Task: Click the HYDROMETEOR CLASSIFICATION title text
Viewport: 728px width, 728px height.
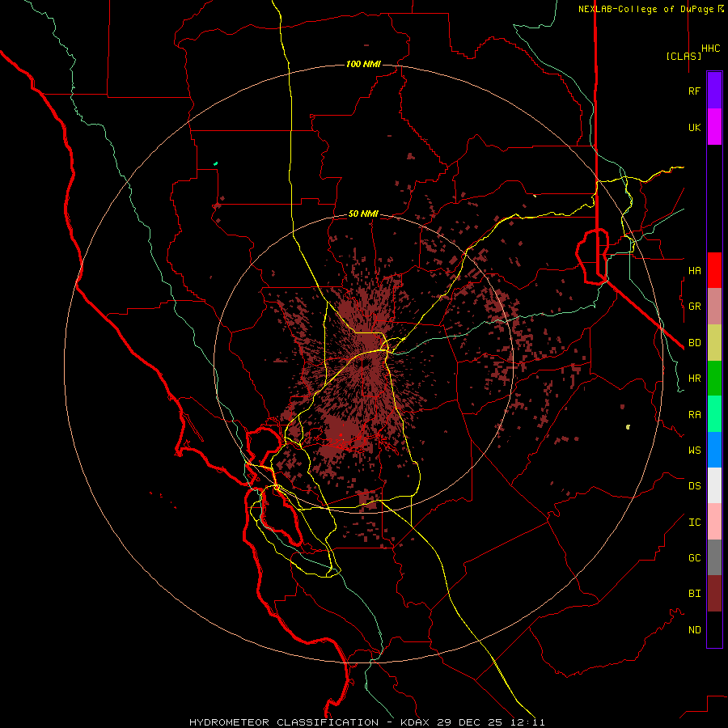Action: [x=284, y=722]
